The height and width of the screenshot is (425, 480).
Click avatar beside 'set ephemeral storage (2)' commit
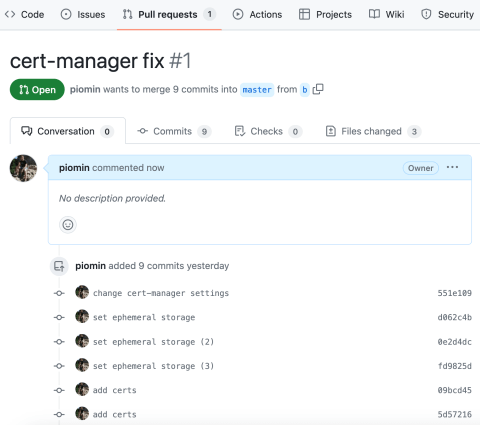click(82, 341)
